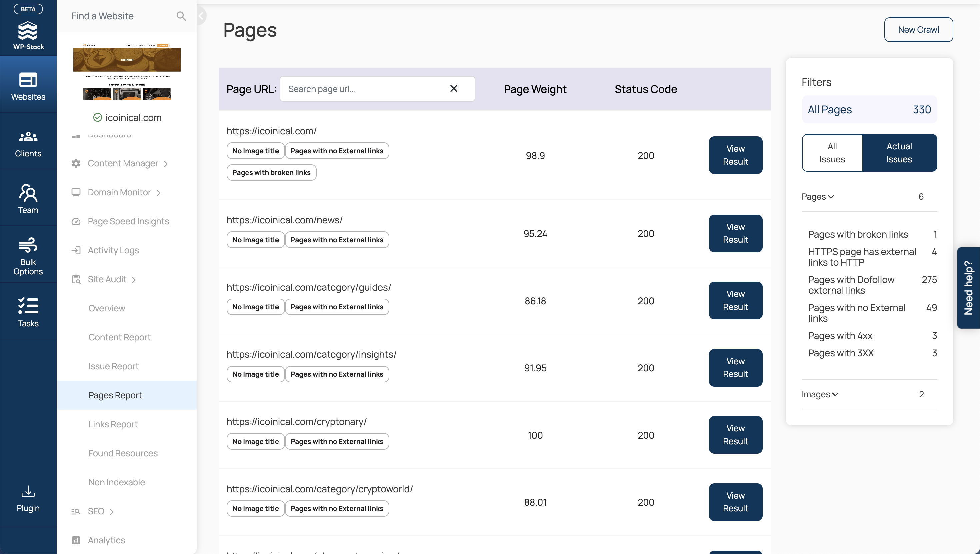Viewport: 980px width, 554px height.
Task: Open the Clients sidebar icon
Action: [28, 136]
